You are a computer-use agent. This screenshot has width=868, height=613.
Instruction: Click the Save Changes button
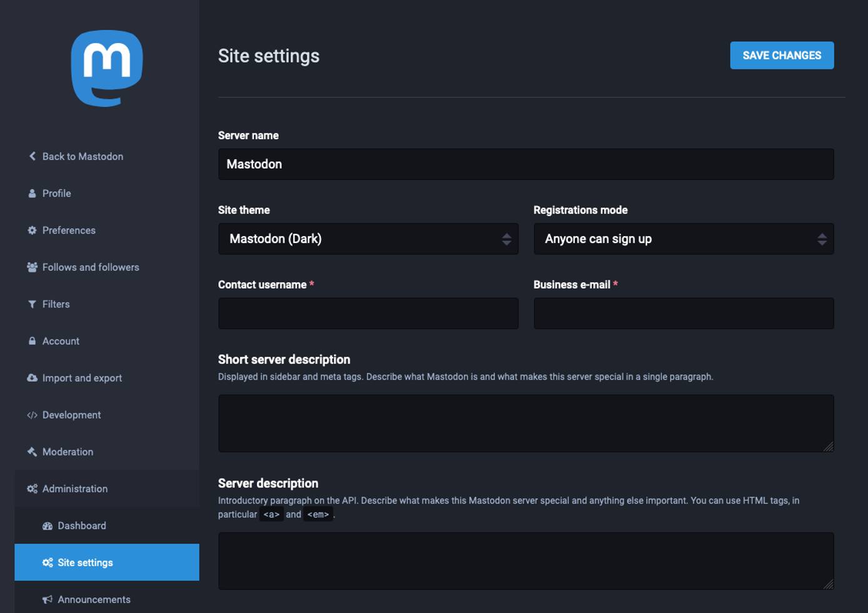781,55
